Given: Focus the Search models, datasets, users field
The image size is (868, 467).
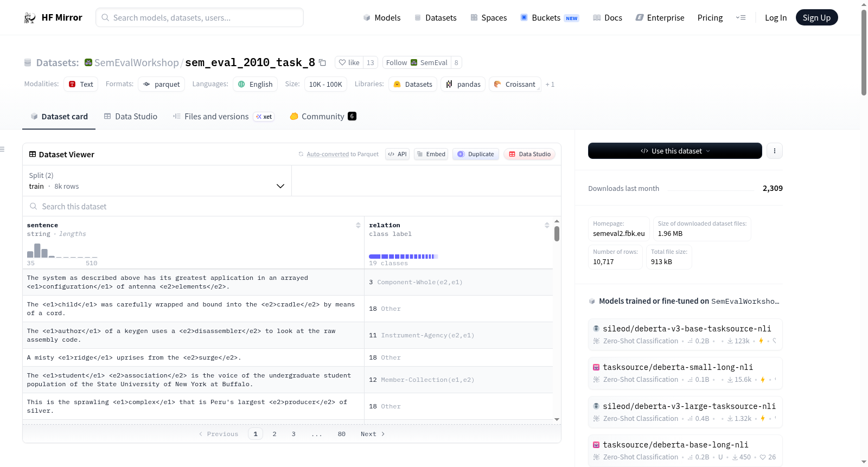Looking at the screenshot, I should pyautogui.click(x=200, y=17).
